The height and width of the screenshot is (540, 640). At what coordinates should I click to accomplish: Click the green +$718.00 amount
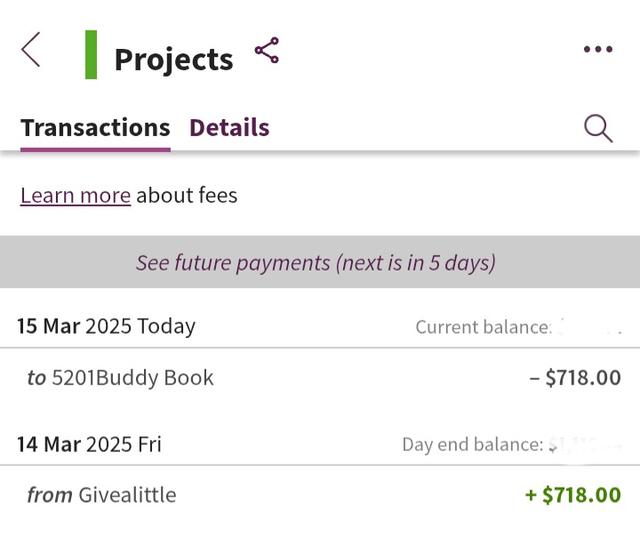pos(572,495)
